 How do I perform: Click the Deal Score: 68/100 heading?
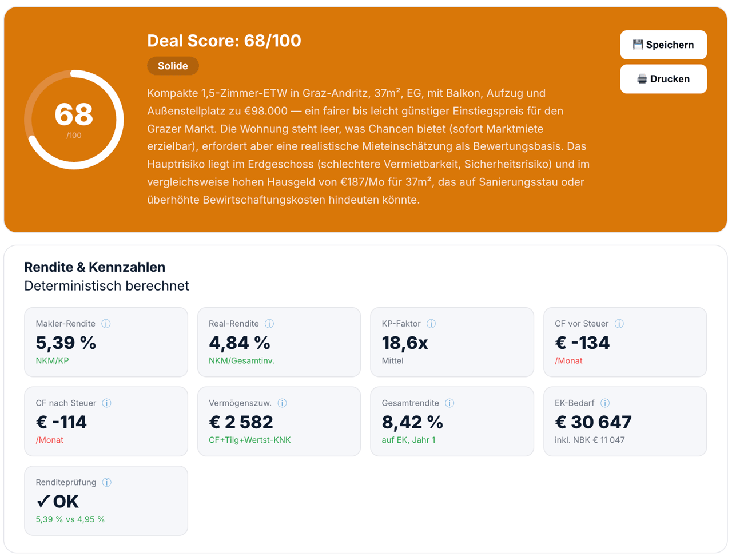(224, 41)
